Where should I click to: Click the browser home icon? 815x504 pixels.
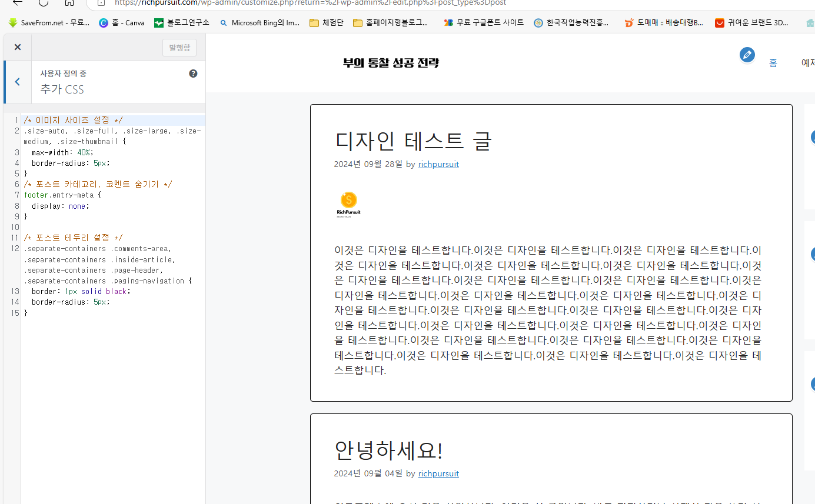coord(69,3)
